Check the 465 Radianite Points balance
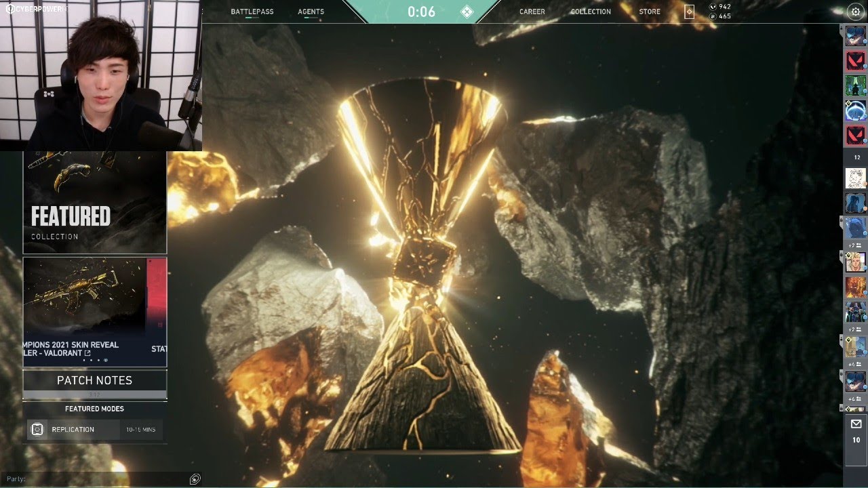The image size is (868, 488). tap(720, 16)
